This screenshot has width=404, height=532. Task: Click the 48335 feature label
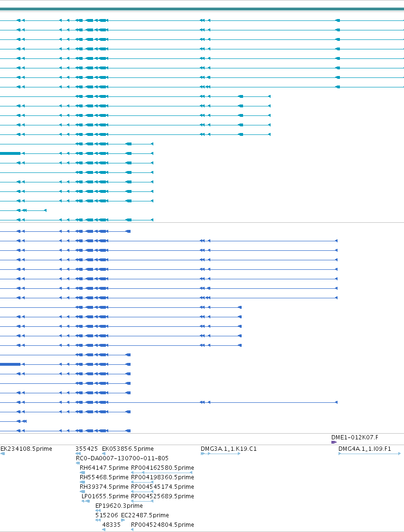pyautogui.click(x=112, y=525)
